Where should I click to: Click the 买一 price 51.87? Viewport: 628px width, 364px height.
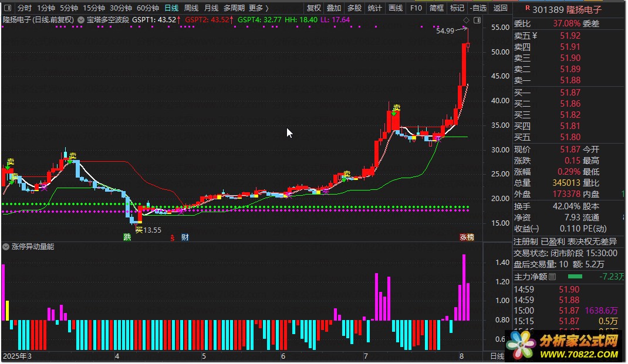point(570,93)
